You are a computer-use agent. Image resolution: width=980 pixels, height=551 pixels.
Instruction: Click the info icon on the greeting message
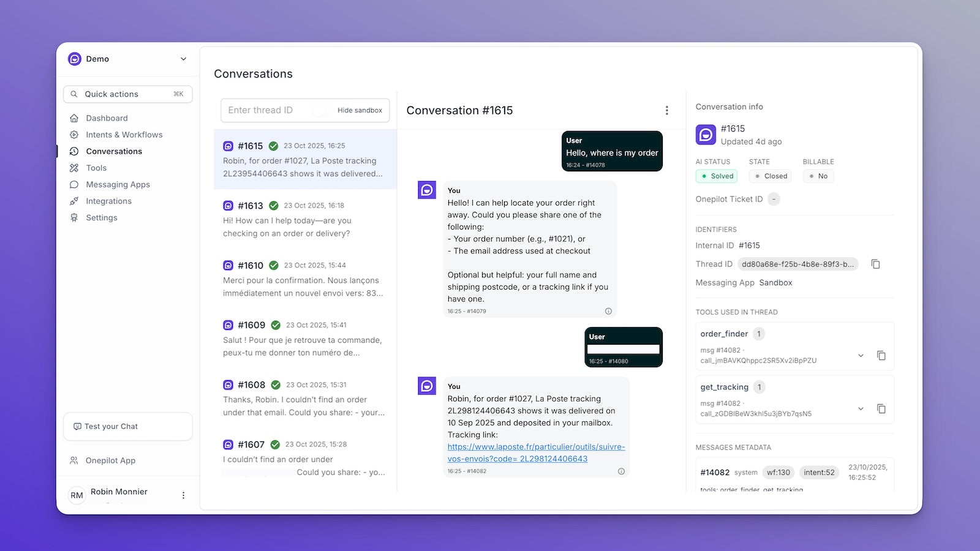(x=608, y=311)
